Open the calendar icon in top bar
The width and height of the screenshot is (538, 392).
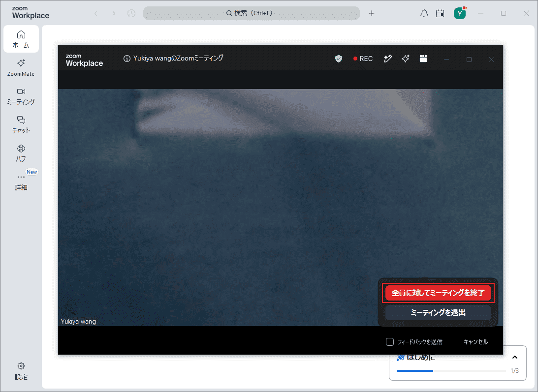pyautogui.click(x=440, y=13)
